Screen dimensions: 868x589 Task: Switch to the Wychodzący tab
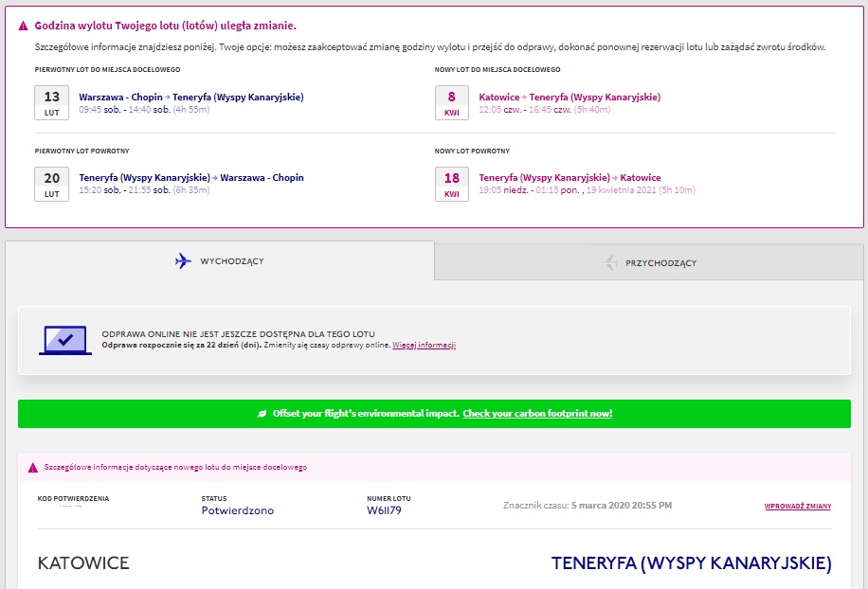(220, 261)
